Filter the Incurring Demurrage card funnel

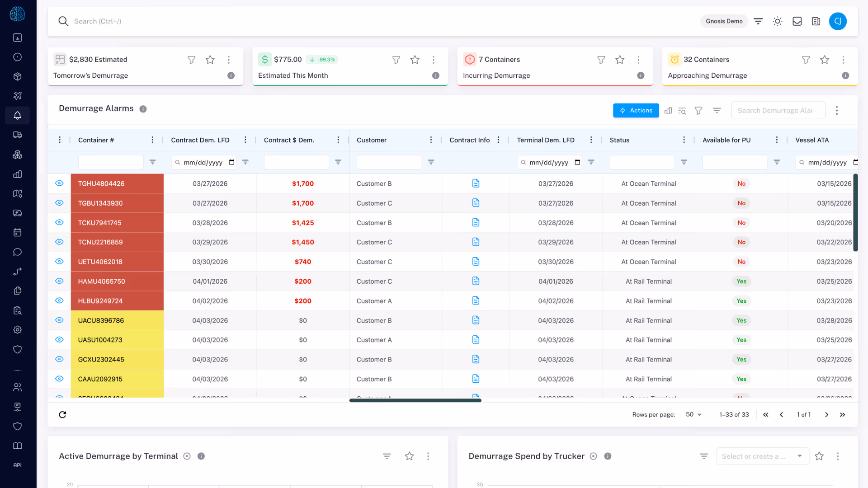pos(601,60)
